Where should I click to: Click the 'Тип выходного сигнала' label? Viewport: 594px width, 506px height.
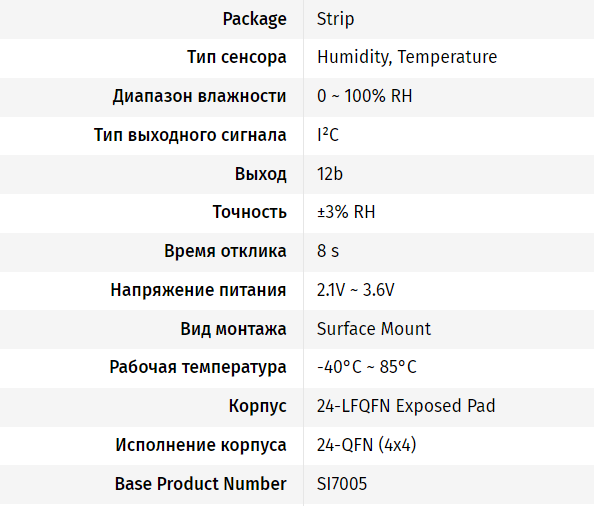coord(190,135)
